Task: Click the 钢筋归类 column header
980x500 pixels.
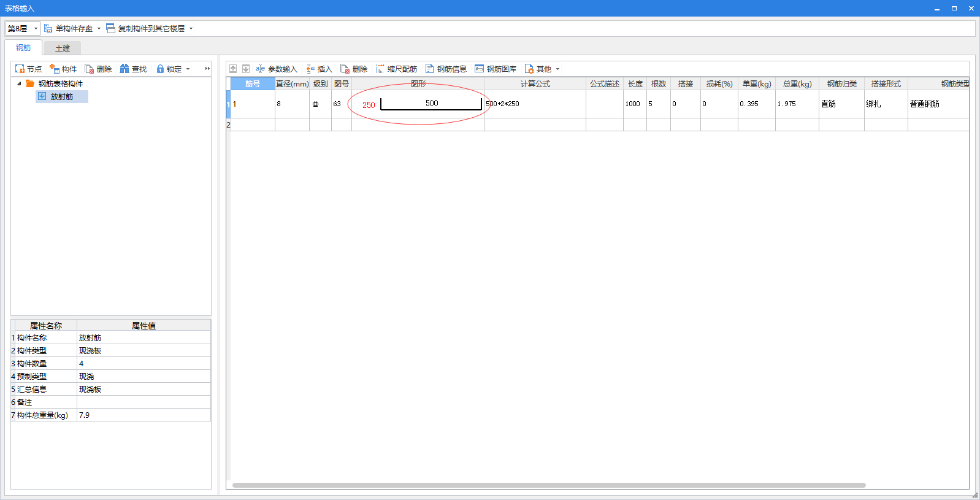Action: pyautogui.click(x=841, y=84)
